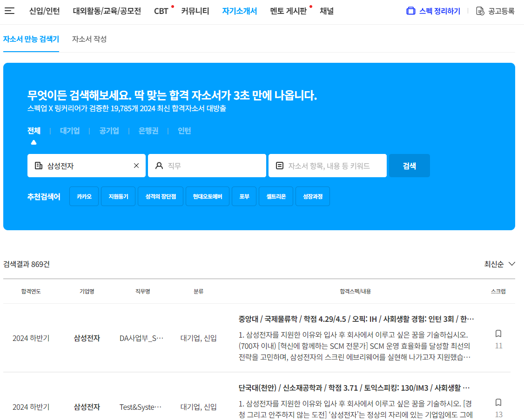Open the DA사업부 essay preview text

355,346
